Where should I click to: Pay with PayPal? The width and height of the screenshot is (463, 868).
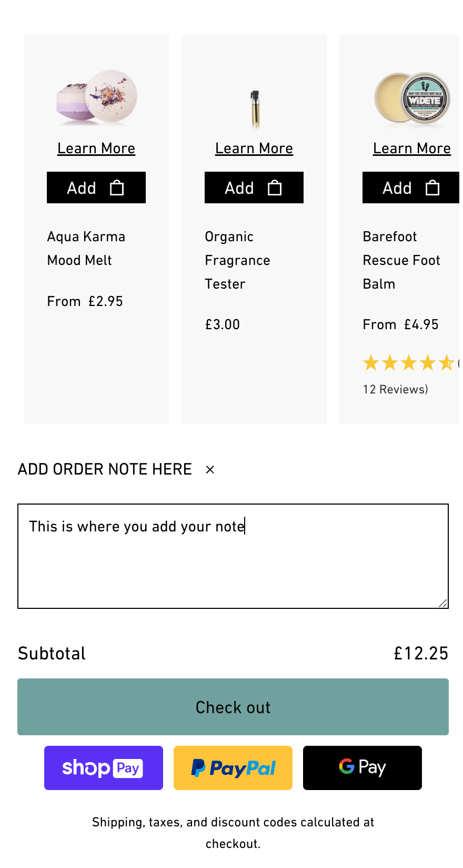click(233, 767)
